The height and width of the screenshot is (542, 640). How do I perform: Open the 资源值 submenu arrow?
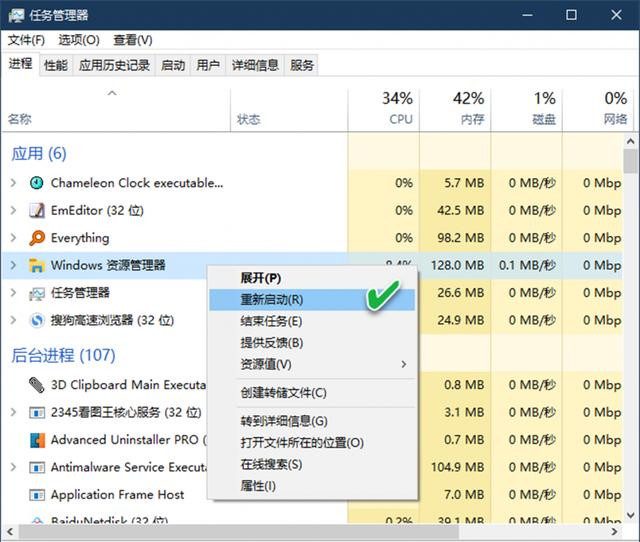(404, 364)
